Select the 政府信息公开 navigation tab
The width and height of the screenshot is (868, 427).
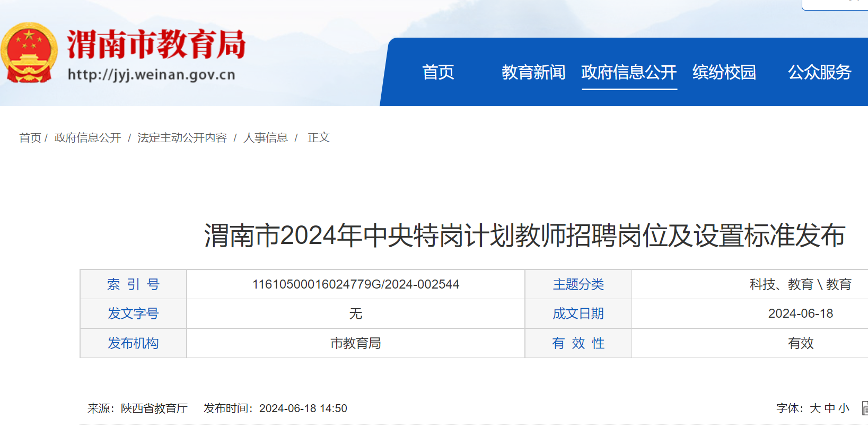(x=629, y=72)
